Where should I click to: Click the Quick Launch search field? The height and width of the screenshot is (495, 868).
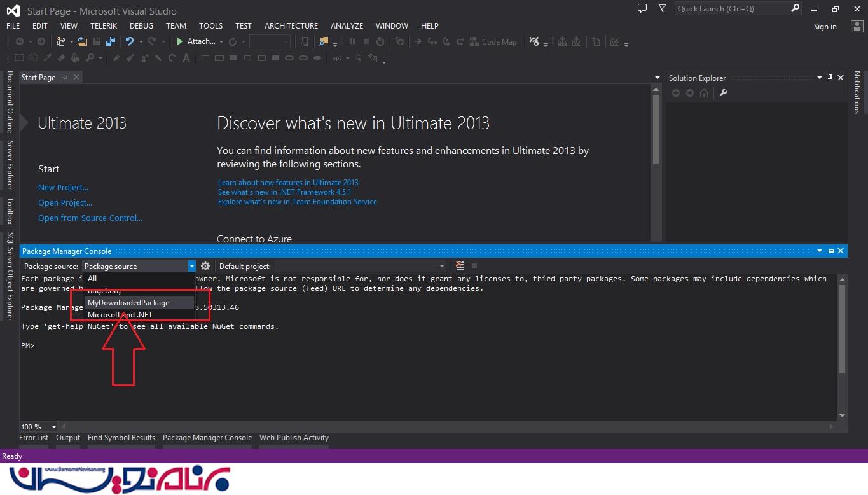(x=731, y=9)
